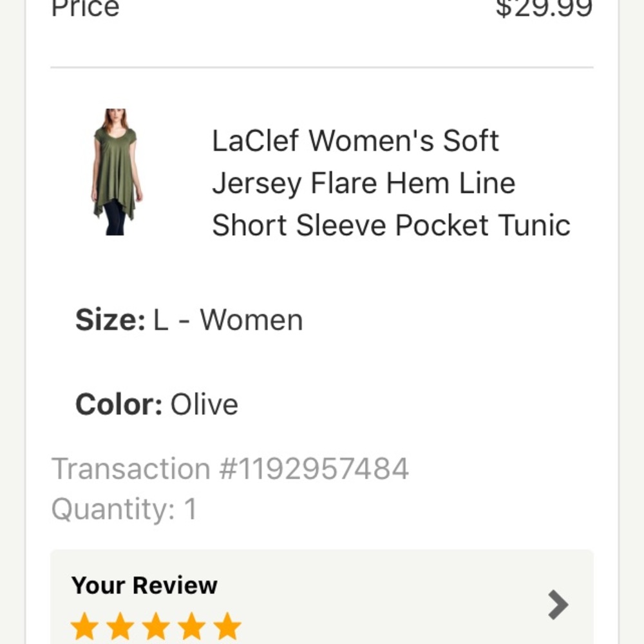Click the Price label
The height and width of the screenshot is (644, 644).
tap(86, 9)
